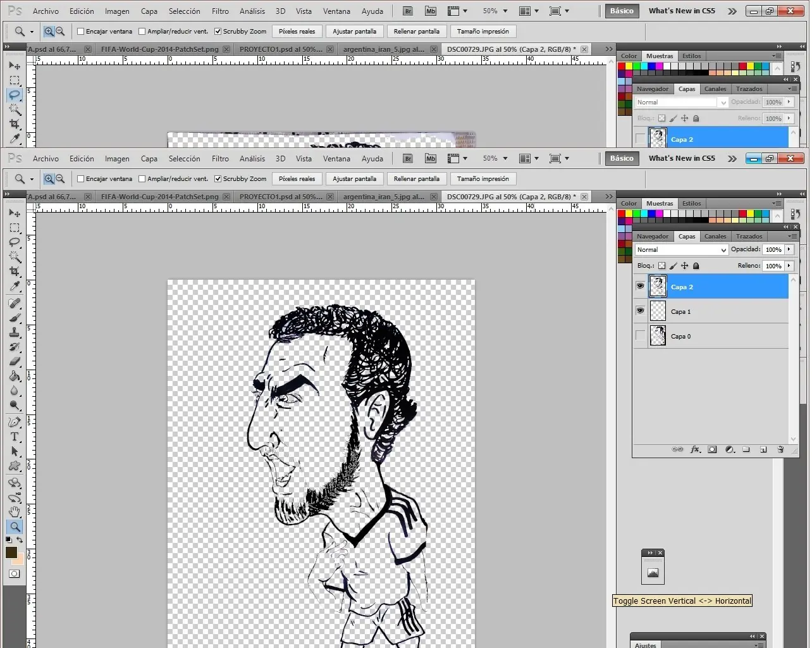Open the lower Capas panel options menu
This screenshot has width=812, height=648.
(x=792, y=237)
